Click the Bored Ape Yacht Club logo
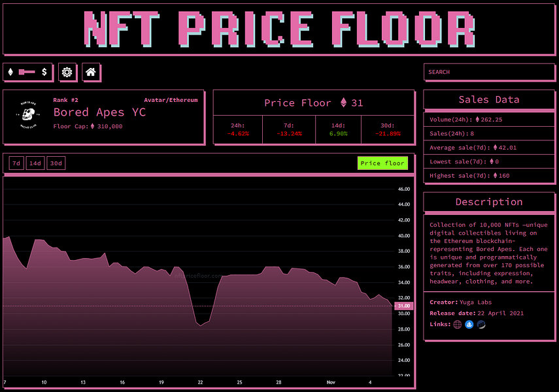Screen dimensions: 559x392 click(28, 115)
